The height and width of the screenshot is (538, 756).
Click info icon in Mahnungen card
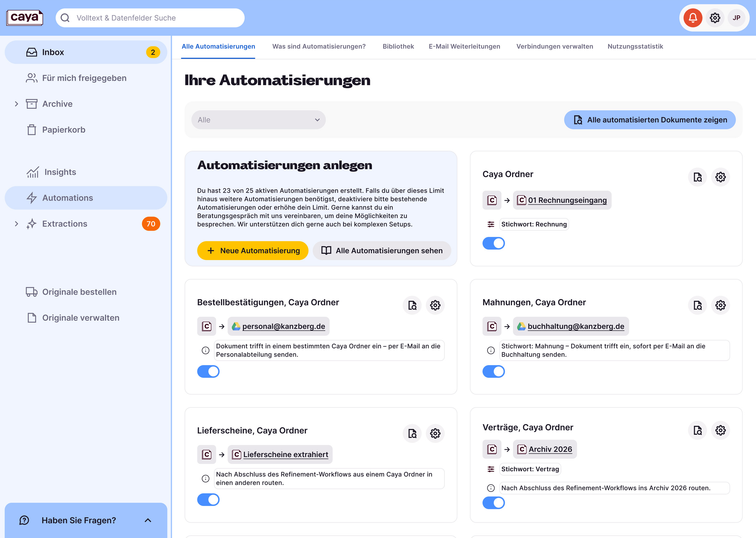491,350
